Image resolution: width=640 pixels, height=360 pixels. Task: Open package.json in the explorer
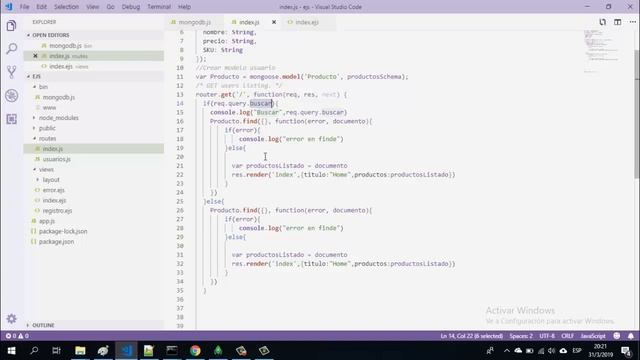coord(56,242)
